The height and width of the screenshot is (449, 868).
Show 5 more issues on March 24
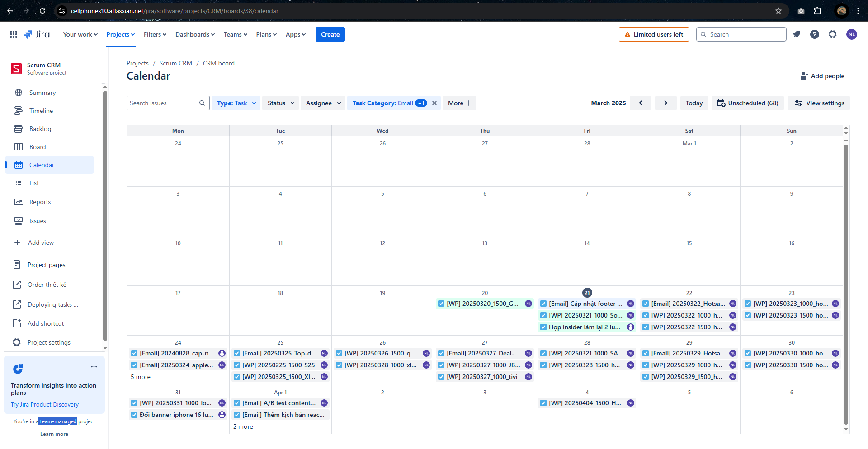[x=141, y=377]
